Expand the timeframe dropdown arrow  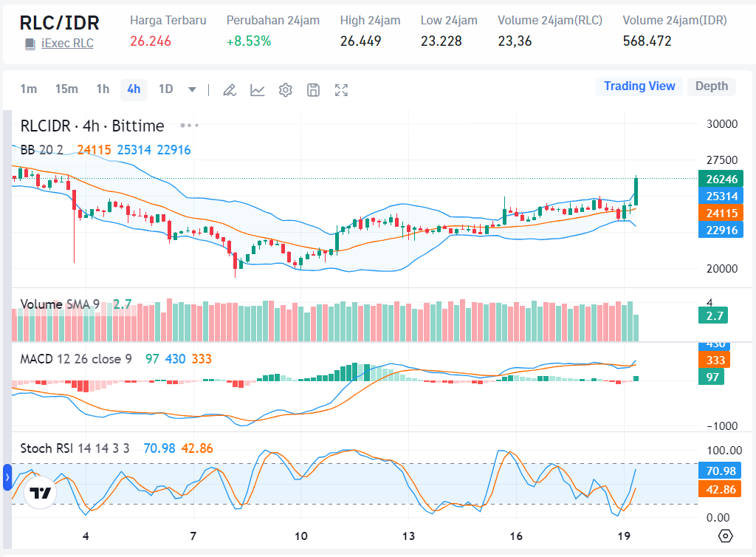(192, 89)
